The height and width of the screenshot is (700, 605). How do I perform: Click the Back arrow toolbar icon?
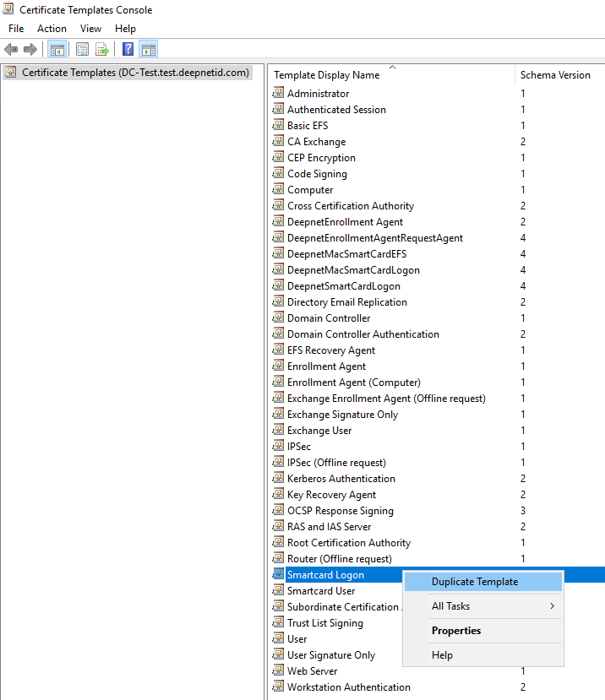point(11,50)
